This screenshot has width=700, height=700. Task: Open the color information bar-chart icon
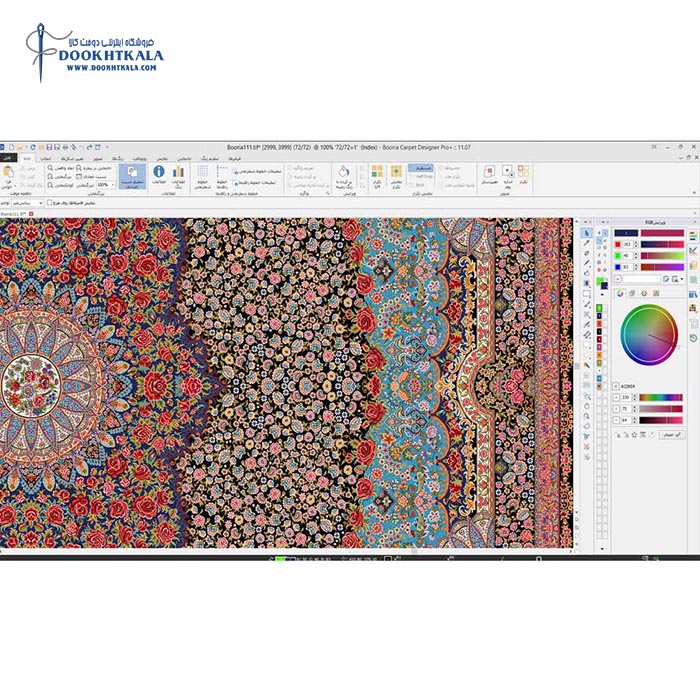(x=178, y=171)
